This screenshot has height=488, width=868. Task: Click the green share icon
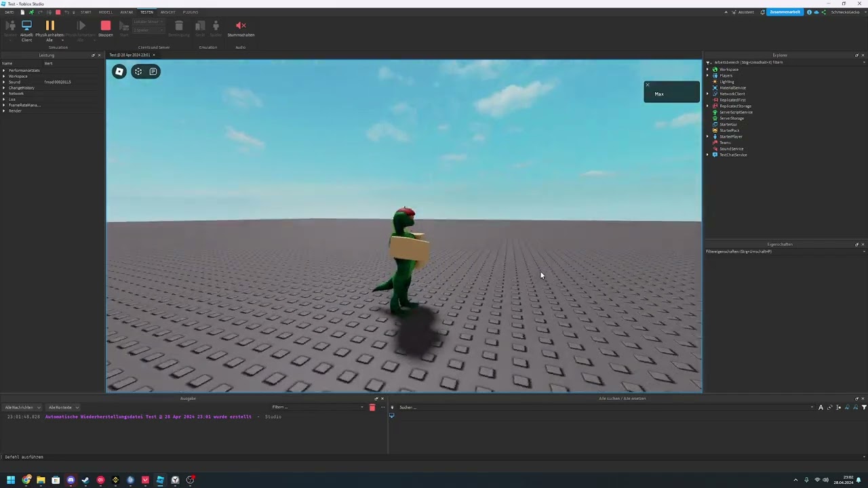824,12
